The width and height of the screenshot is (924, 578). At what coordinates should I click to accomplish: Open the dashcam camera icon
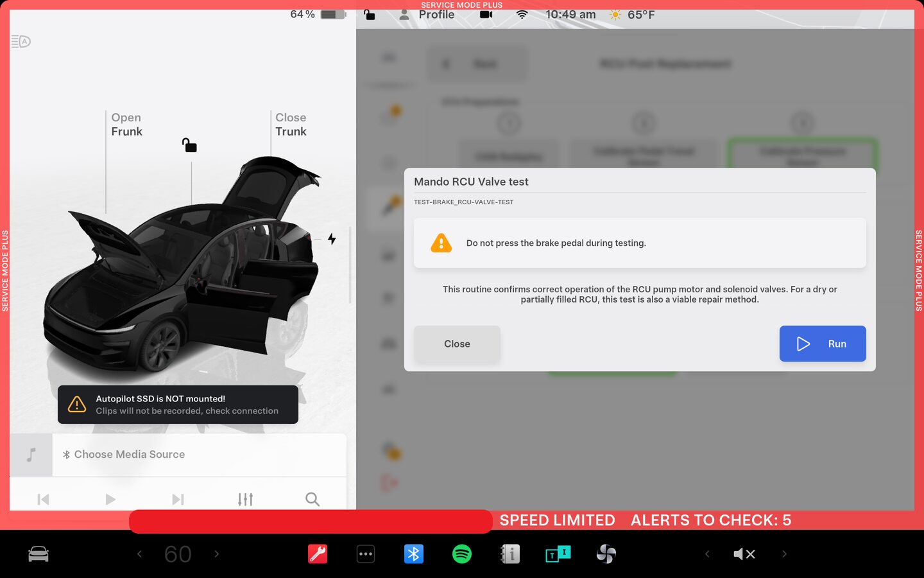coord(486,14)
